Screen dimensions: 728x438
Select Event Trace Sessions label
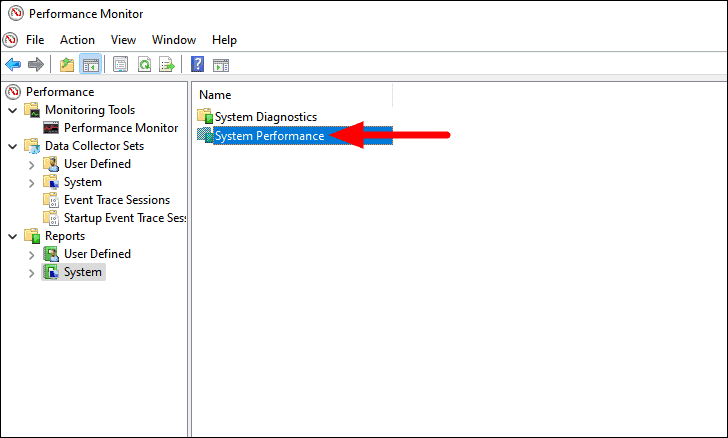click(117, 200)
